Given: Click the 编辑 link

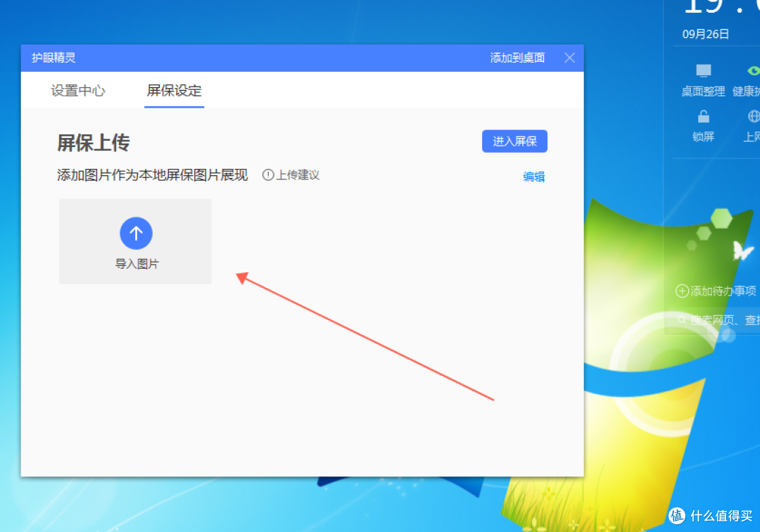Looking at the screenshot, I should 533,177.
